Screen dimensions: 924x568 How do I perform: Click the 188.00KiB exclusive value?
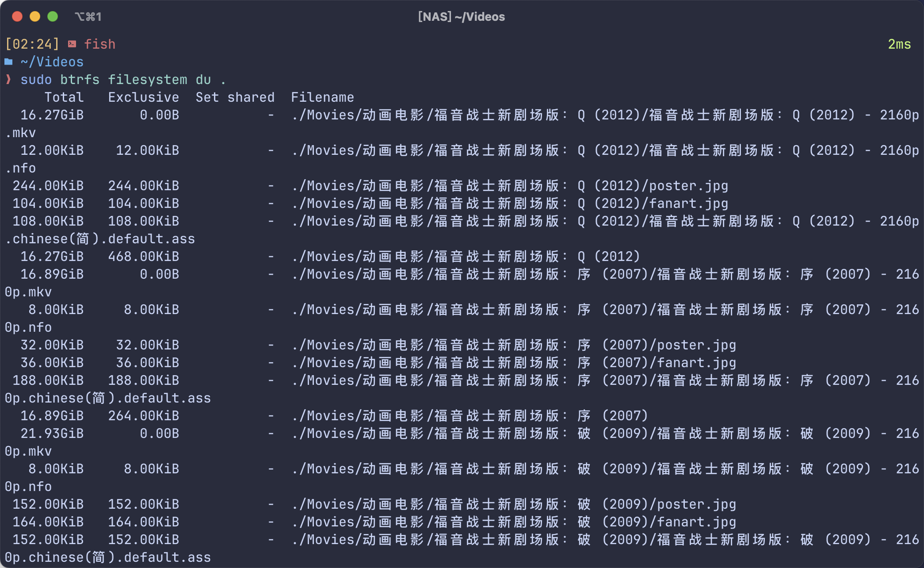coord(143,380)
